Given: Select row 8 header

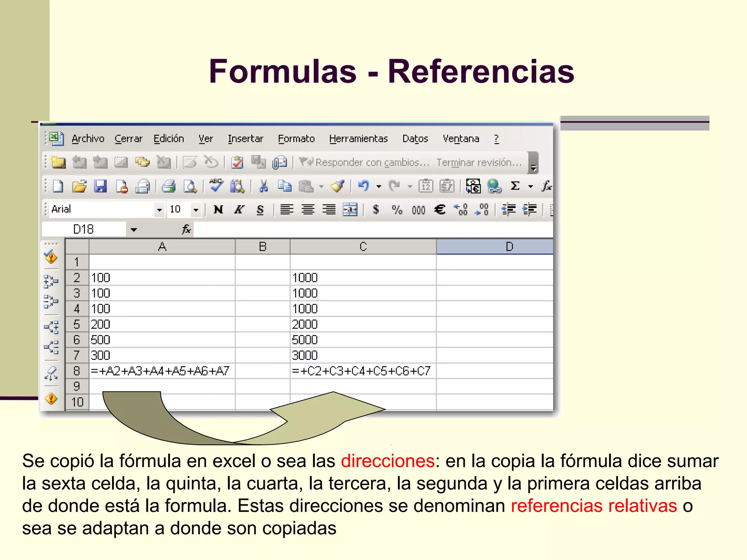Looking at the screenshot, I should 77,371.
